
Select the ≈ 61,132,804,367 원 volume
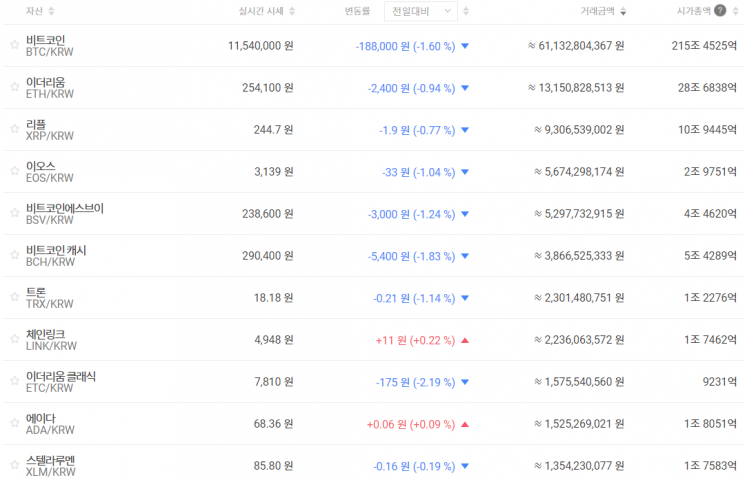(576, 46)
